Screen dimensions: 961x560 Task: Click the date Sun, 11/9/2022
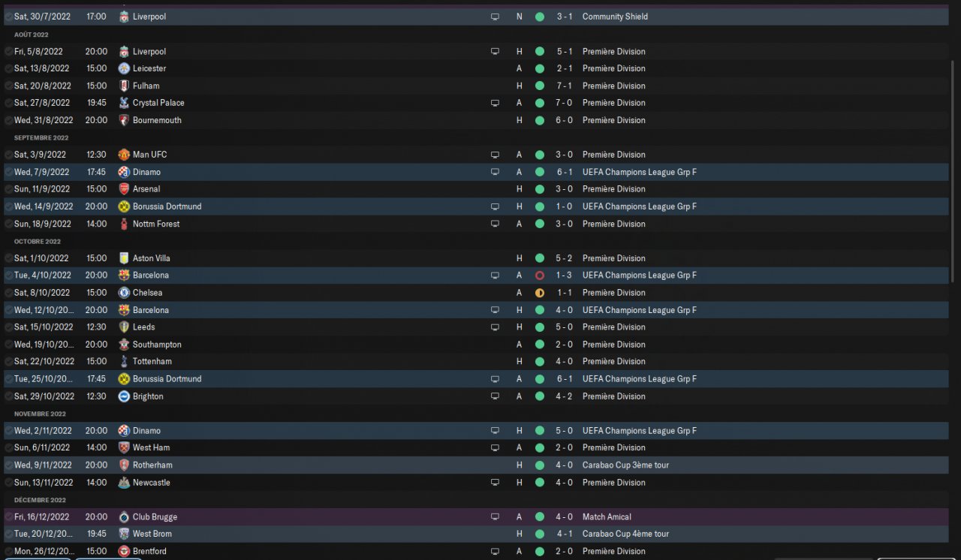(43, 189)
